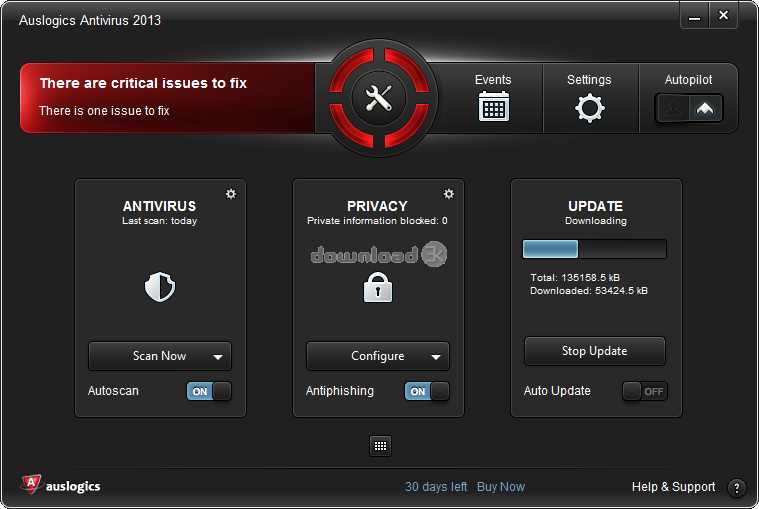Open the Events calendar icon
This screenshot has width=759, height=509.
point(493,106)
